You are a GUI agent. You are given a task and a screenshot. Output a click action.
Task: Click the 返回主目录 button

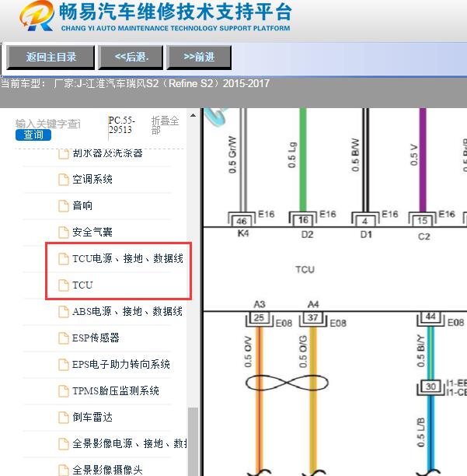tap(51, 58)
